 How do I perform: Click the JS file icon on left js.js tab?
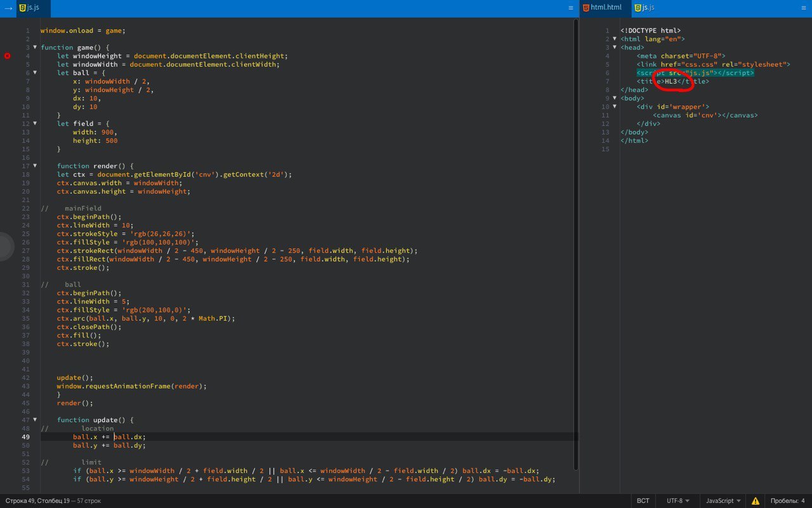(x=23, y=8)
